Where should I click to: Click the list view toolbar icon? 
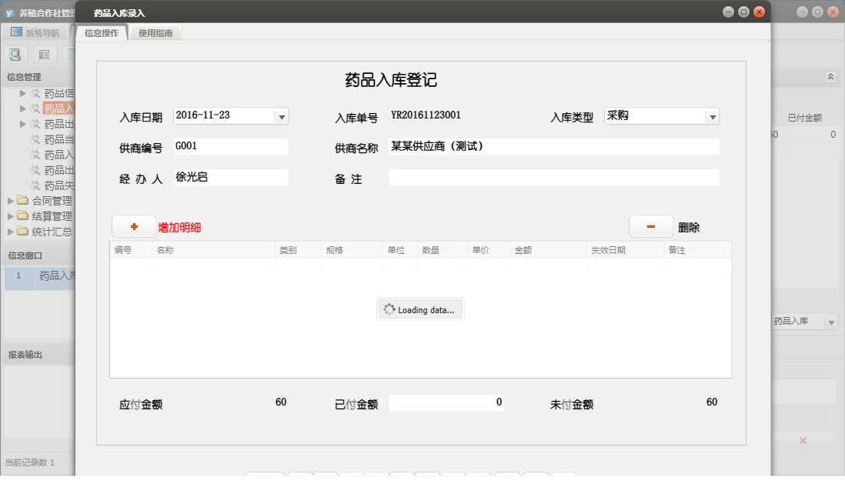[x=43, y=55]
